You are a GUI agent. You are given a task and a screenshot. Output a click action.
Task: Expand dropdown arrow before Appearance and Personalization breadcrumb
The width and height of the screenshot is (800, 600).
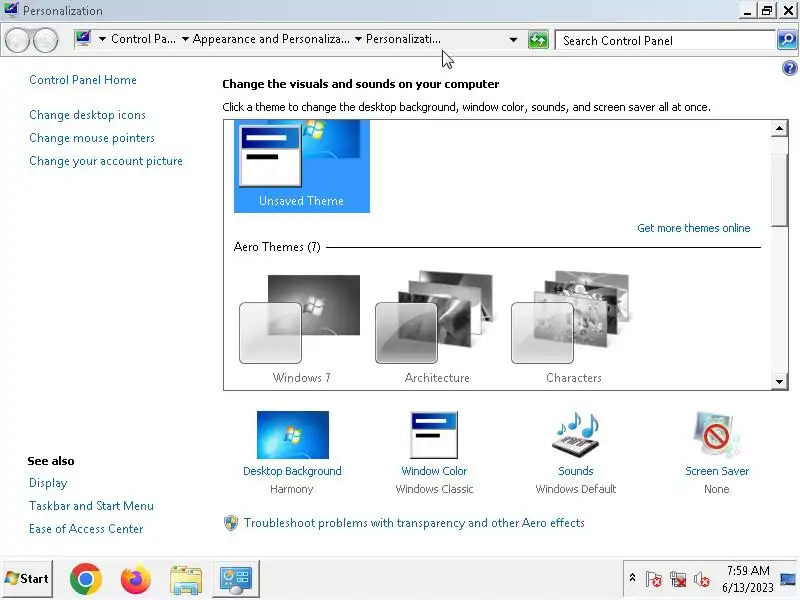pyautogui.click(x=185, y=39)
